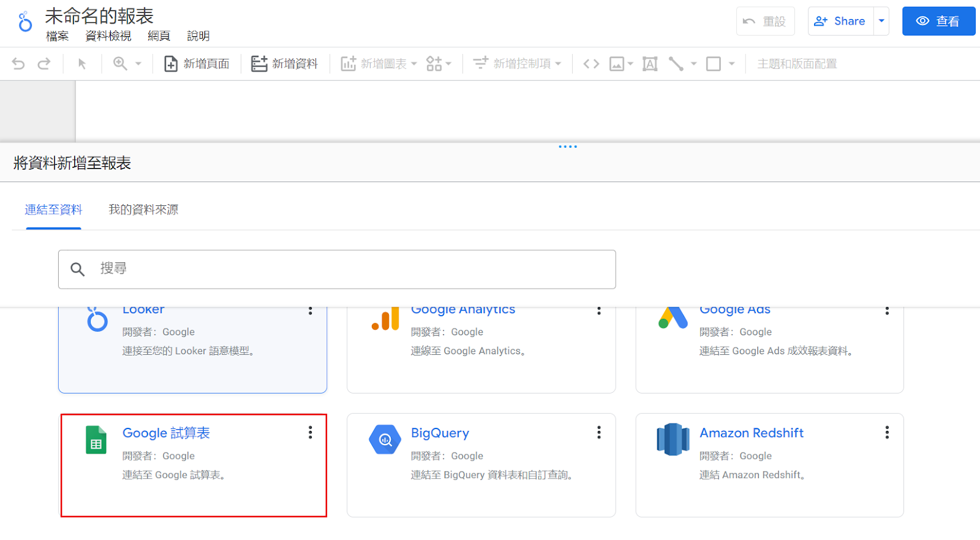
Task: Click the zoom magnifier tool
Action: (x=120, y=64)
